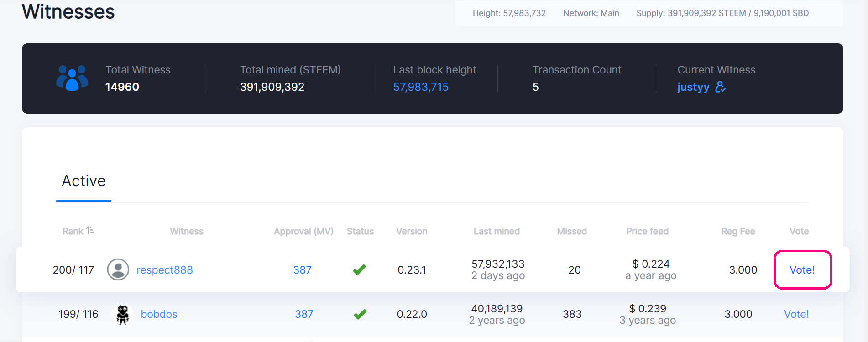Click price feed $ 0.224
This screenshot has height=342, width=868.
pos(651,264)
